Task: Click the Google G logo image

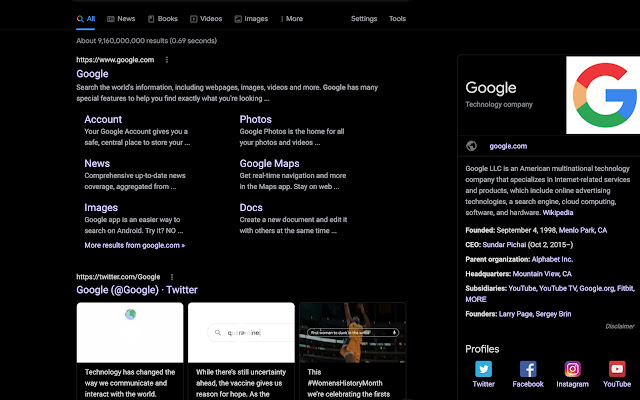Action: pyautogui.click(x=603, y=95)
